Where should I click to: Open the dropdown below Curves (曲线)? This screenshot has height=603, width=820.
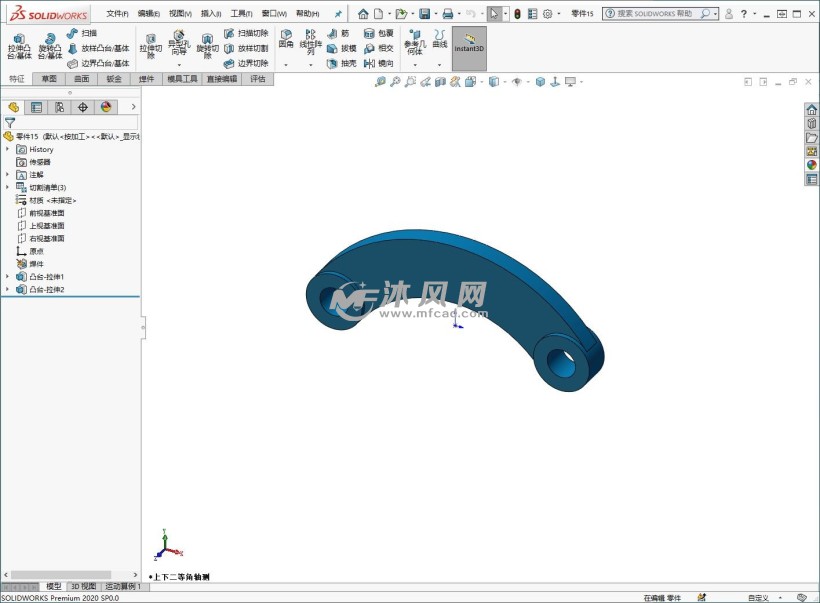(x=439, y=65)
